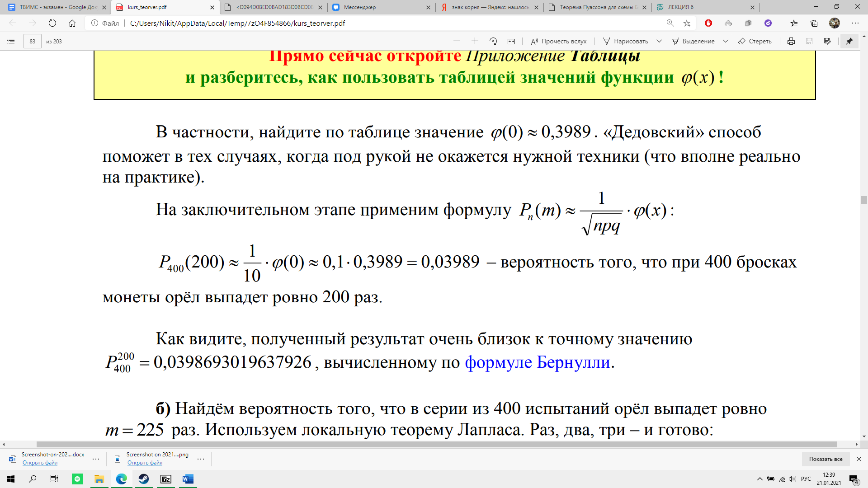Open the Windows Start menu
Viewport: 868px width, 488px height.
tap(11, 479)
